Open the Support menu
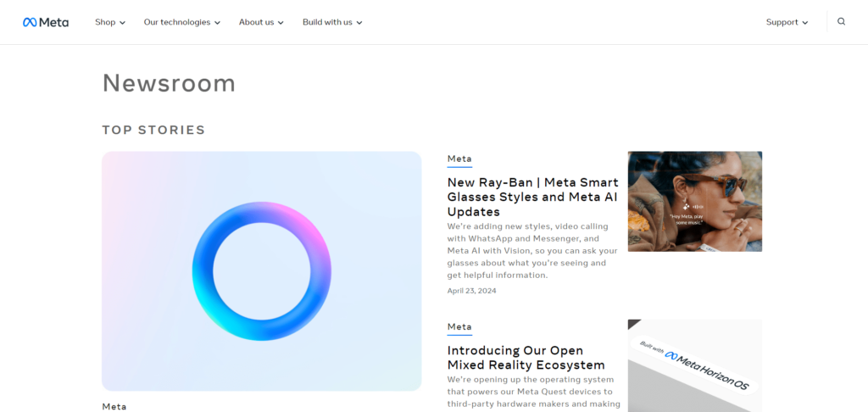The image size is (868, 412). point(787,22)
